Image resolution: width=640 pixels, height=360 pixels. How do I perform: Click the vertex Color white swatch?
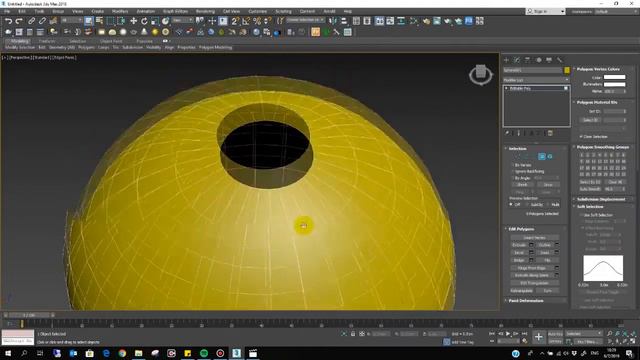(615, 77)
